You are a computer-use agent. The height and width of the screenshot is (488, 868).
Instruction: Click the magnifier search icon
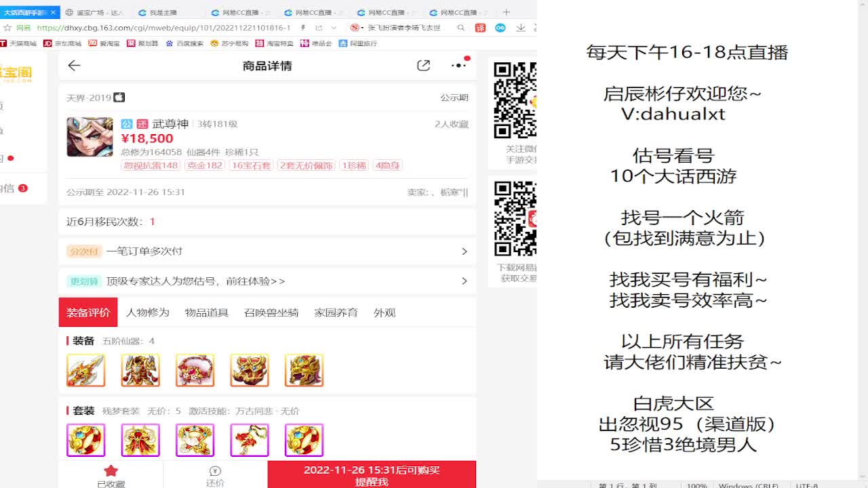[461, 28]
